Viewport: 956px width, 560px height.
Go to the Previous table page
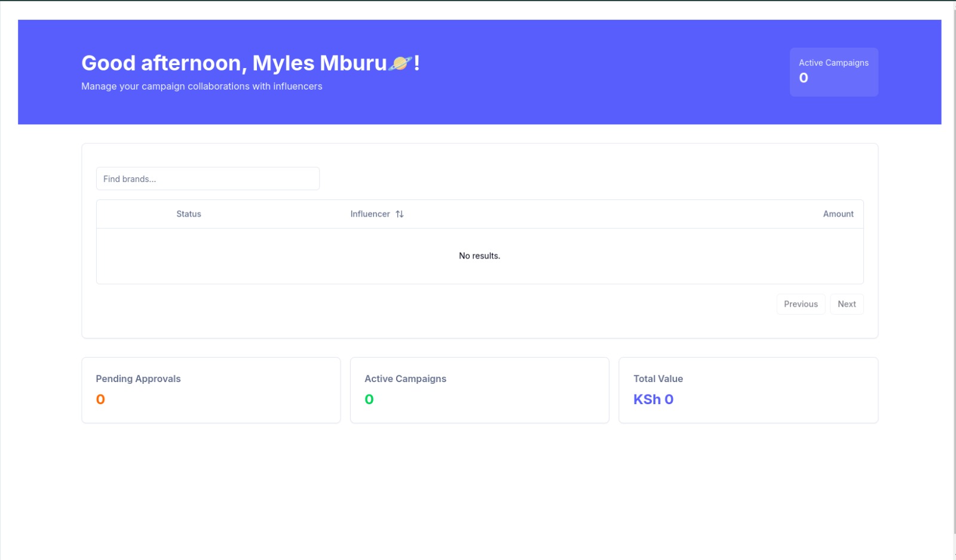tap(801, 304)
